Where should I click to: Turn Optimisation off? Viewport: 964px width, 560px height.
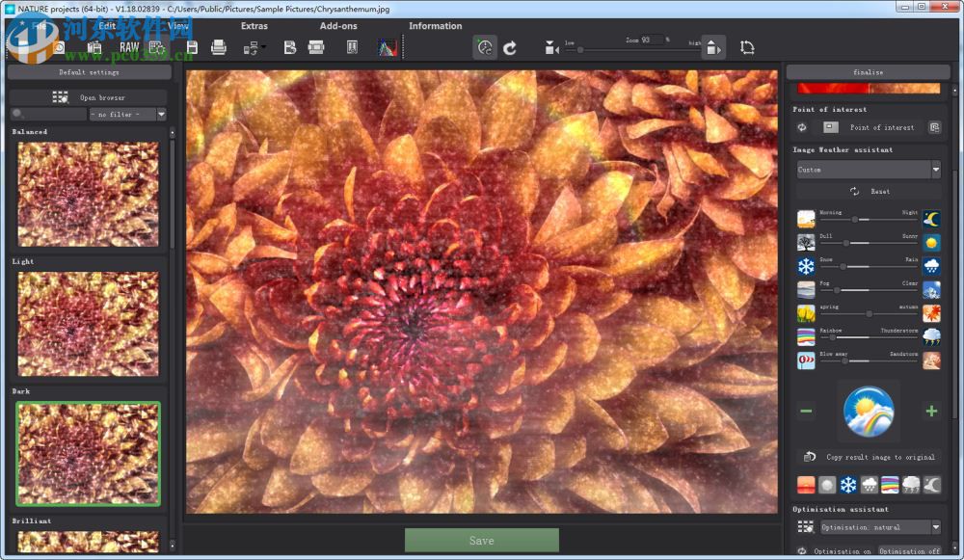tap(908, 551)
